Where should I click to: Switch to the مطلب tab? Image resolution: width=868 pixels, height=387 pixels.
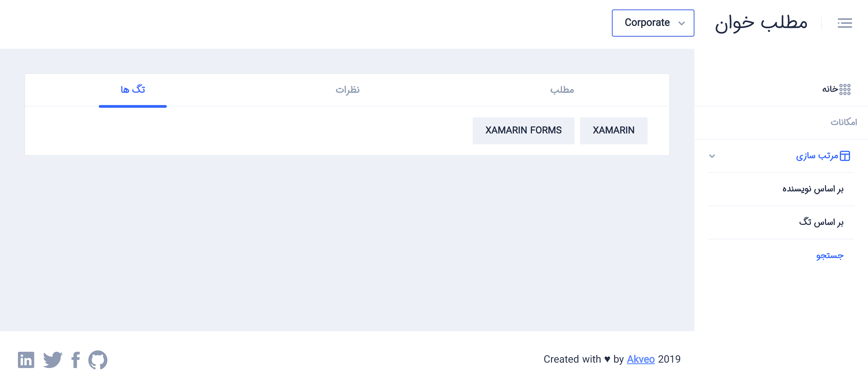[562, 90]
